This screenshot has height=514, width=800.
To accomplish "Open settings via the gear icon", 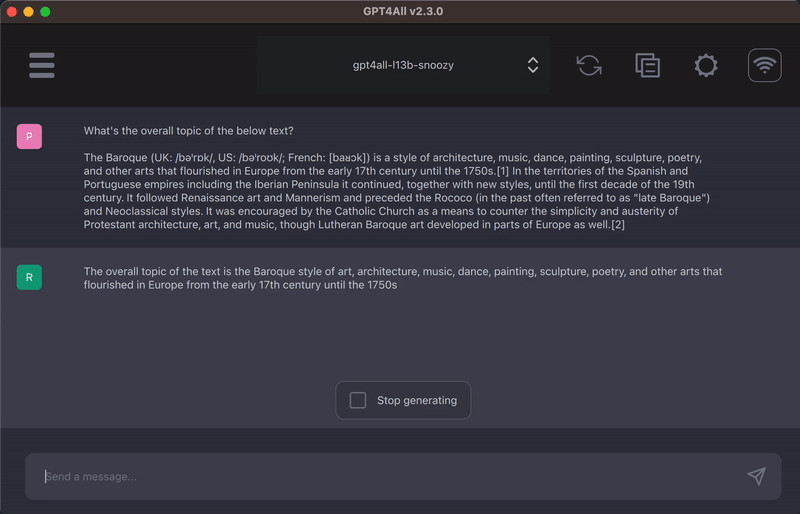I will (x=706, y=65).
